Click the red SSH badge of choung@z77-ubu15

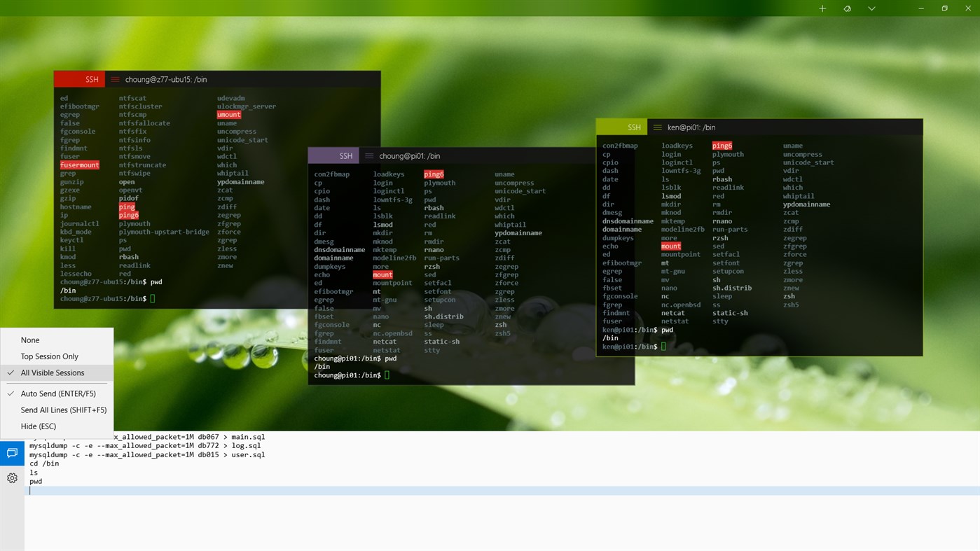tap(79, 79)
